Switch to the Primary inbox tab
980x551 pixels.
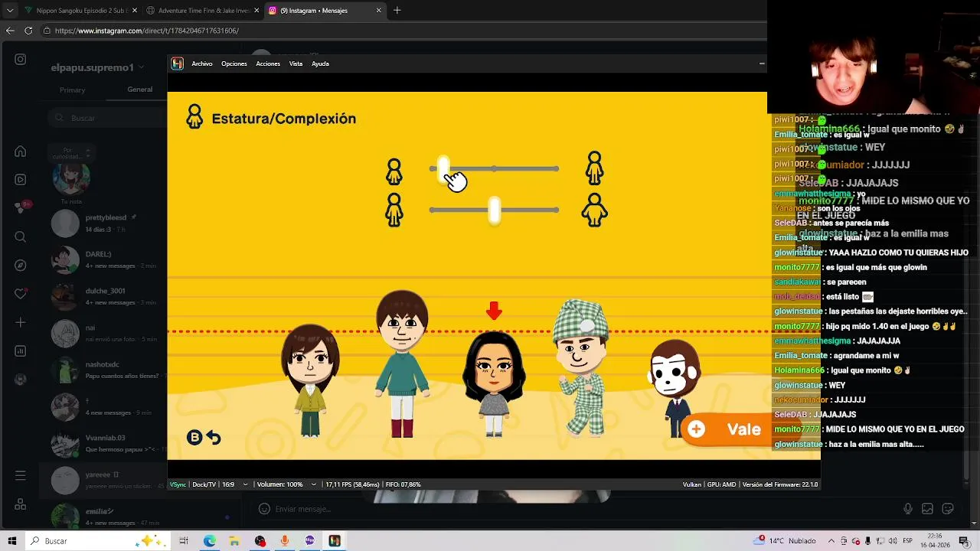72,90
